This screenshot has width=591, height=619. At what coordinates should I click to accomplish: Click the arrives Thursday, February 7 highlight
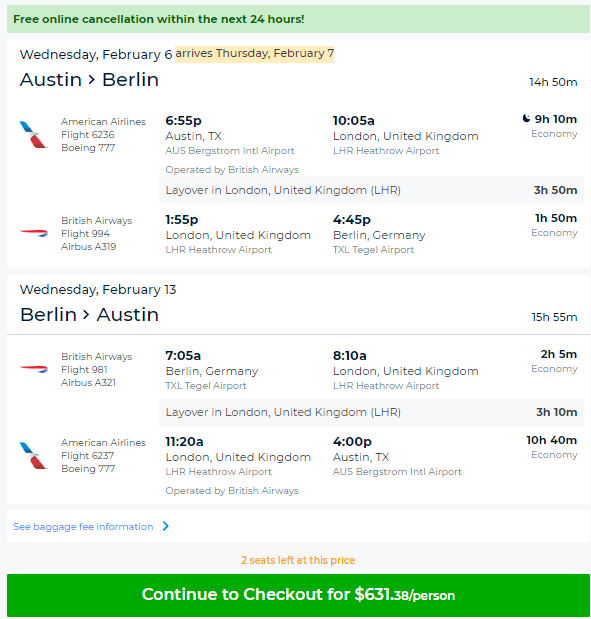coord(255,54)
